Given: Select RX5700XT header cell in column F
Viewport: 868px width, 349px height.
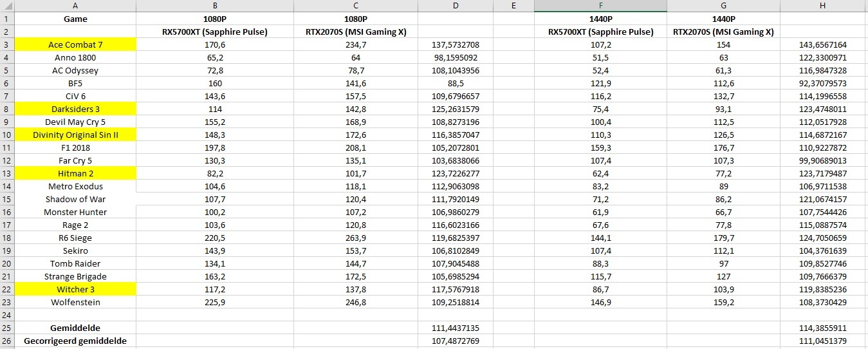Looking at the screenshot, I should [600, 32].
